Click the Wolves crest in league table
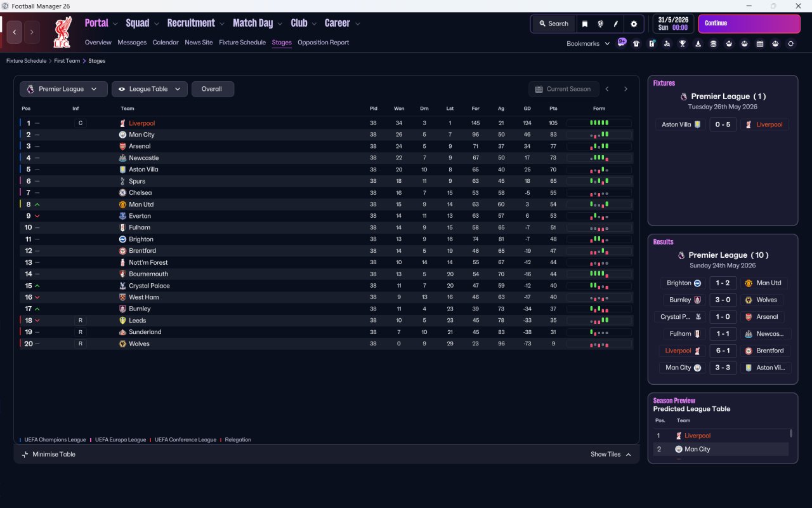Image resolution: width=812 pixels, height=508 pixels. [x=122, y=344]
